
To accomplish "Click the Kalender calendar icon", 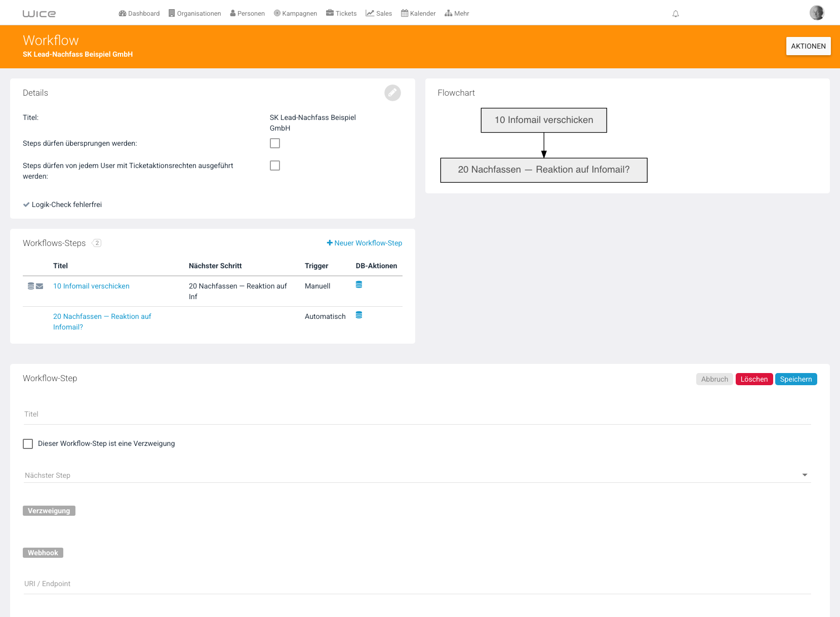I will pyautogui.click(x=405, y=13).
